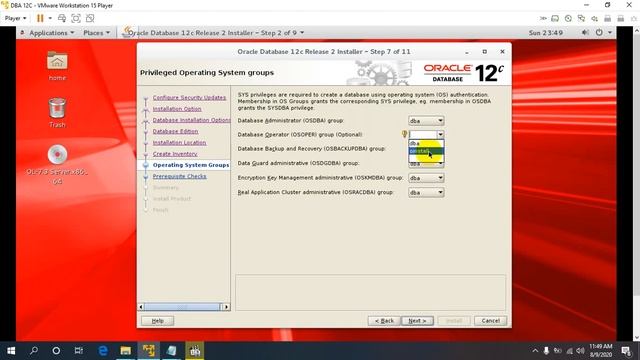Click the VMware CD/DVD device icon

click(x=568, y=18)
